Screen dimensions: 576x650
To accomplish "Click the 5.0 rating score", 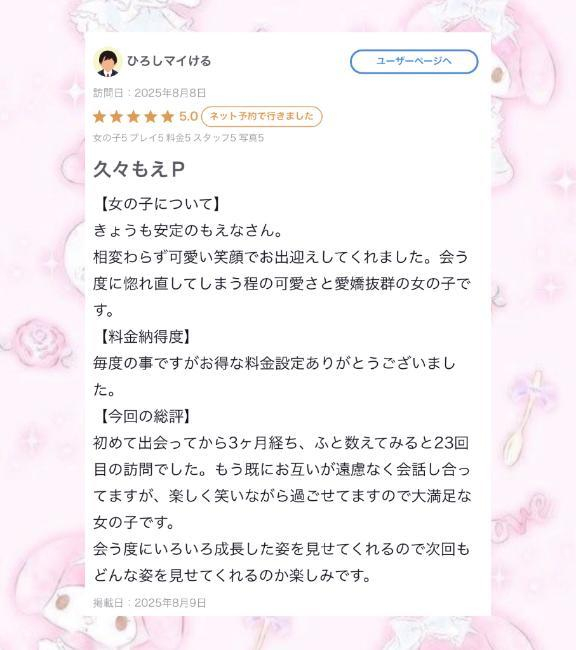I will pos(188,116).
